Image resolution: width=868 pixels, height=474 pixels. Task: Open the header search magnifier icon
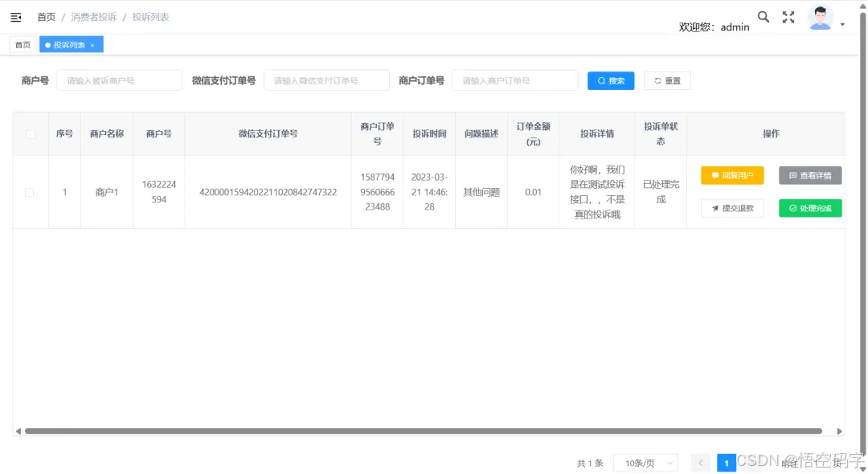(764, 17)
